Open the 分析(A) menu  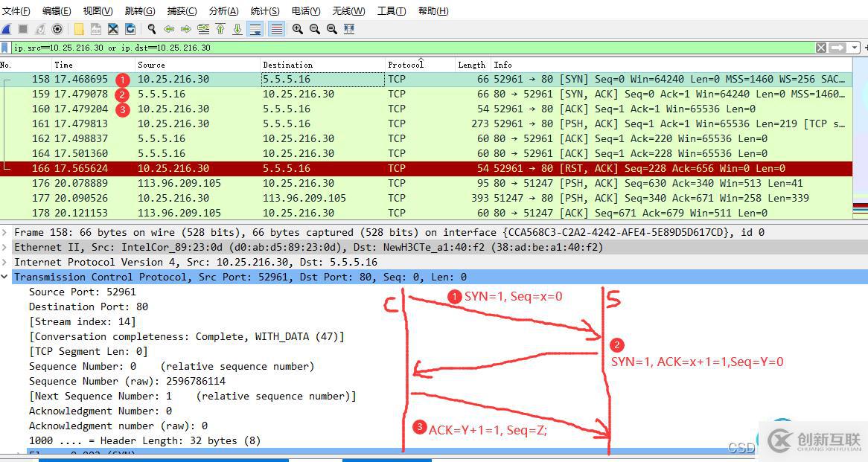click(x=223, y=10)
